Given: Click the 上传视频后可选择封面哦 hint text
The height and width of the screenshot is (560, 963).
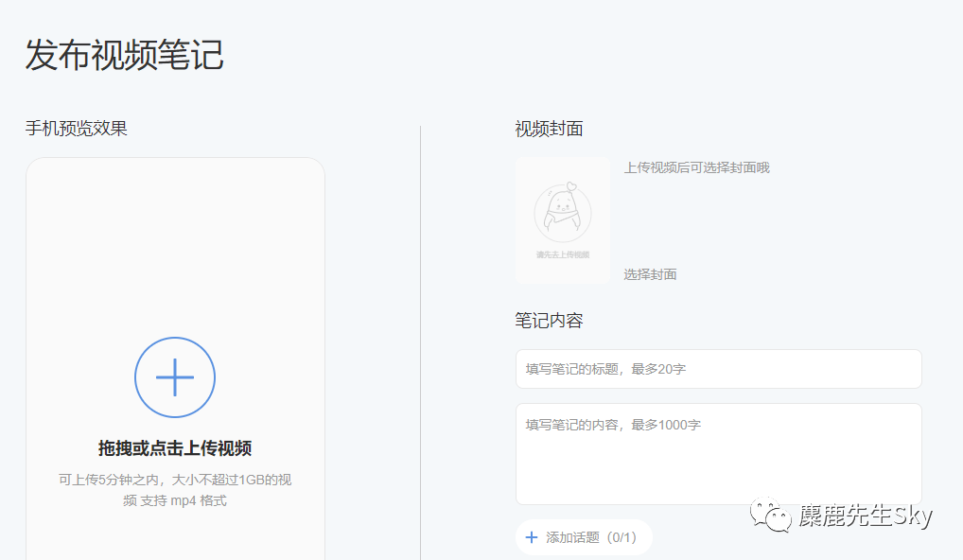Looking at the screenshot, I should [x=695, y=167].
